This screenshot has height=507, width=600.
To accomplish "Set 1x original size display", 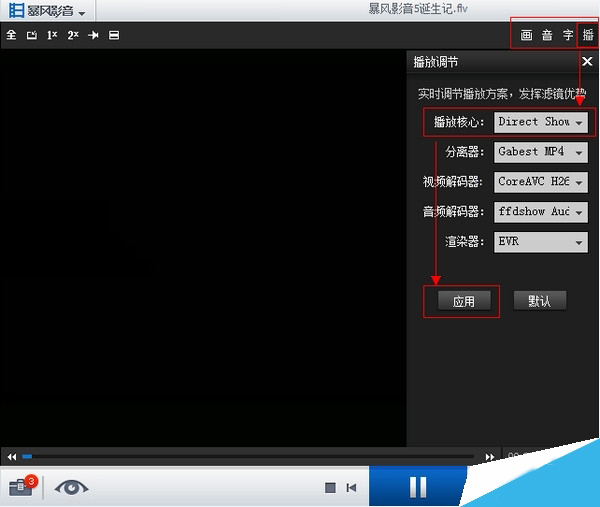I will coord(52,35).
